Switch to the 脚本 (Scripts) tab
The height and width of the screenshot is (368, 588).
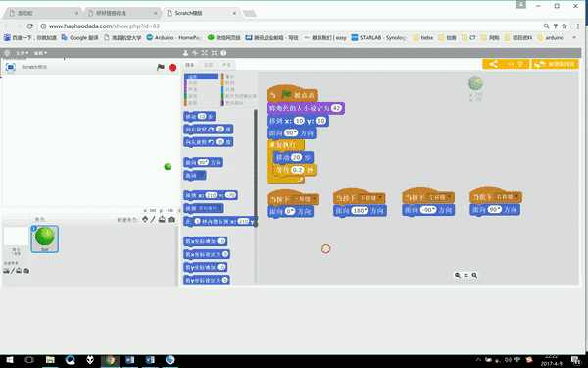coord(190,65)
